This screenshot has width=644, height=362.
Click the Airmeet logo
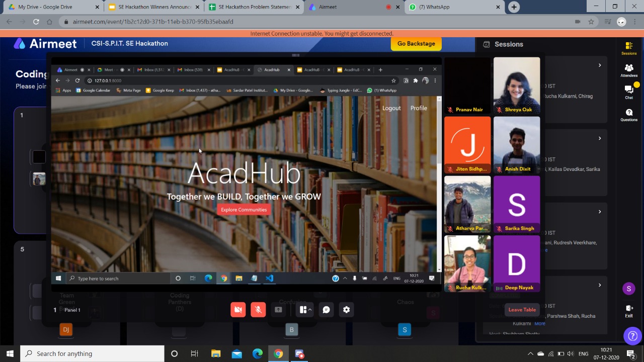pos(45,44)
